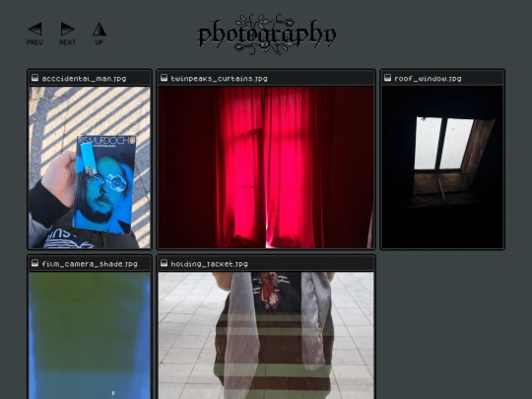Image resolution: width=532 pixels, height=399 pixels.
Task: Open the roof window photo
Action: coord(442,167)
